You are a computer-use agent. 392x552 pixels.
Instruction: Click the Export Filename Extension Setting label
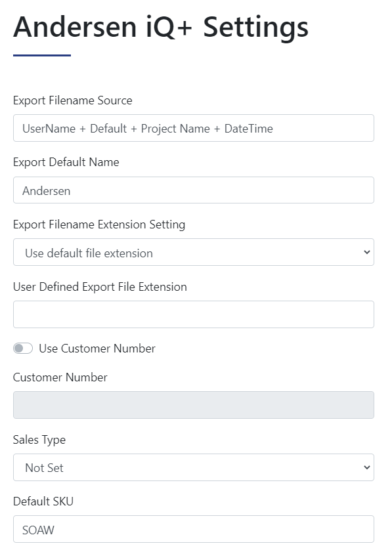tap(99, 224)
